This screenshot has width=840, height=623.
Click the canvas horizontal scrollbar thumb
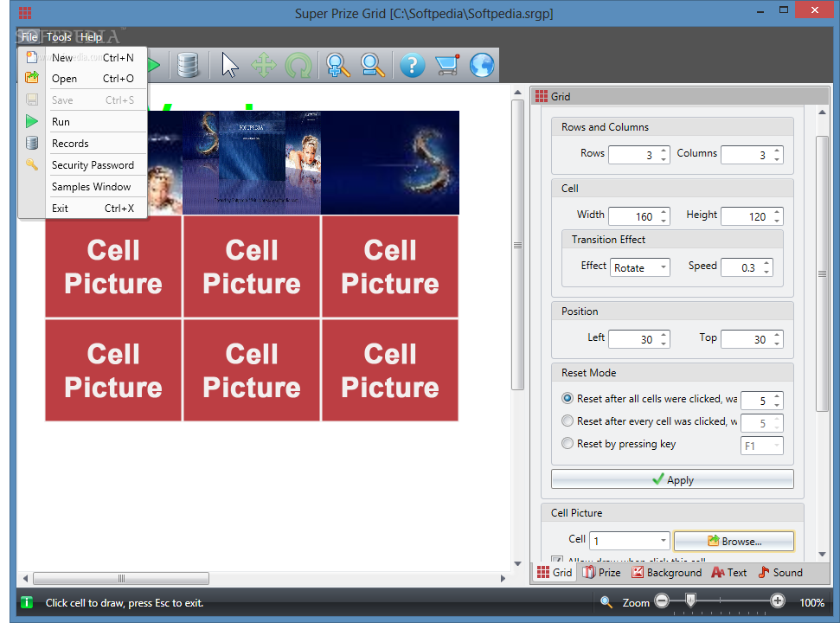(x=121, y=578)
